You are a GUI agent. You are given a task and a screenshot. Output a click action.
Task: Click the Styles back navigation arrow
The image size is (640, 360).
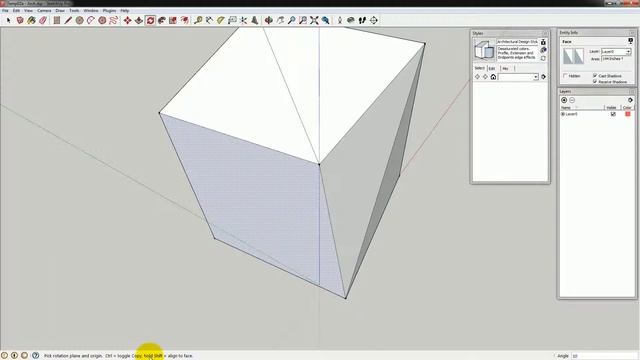coord(477,77)
